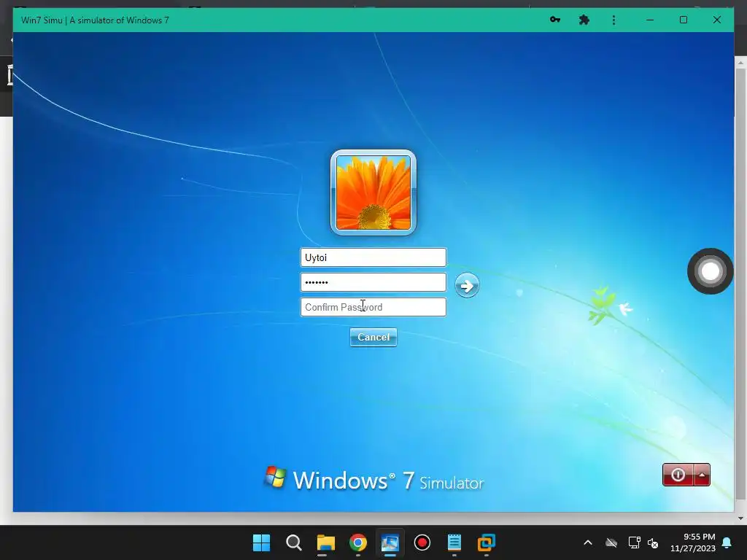This screenshot has width=747, height=560.
Task: Open the Windows Start menu
Action: (x=262, y=542)
